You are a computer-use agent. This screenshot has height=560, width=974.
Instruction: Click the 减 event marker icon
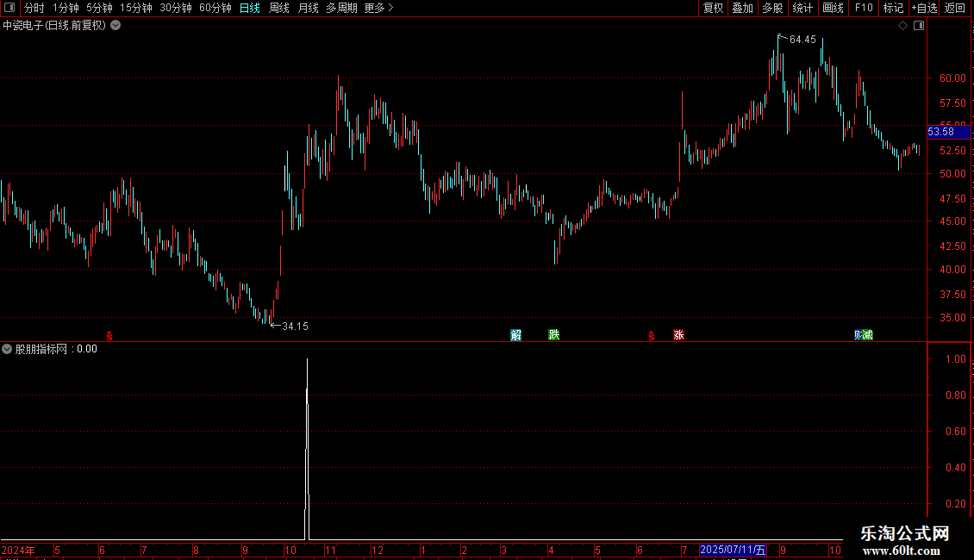click(868, 335)
